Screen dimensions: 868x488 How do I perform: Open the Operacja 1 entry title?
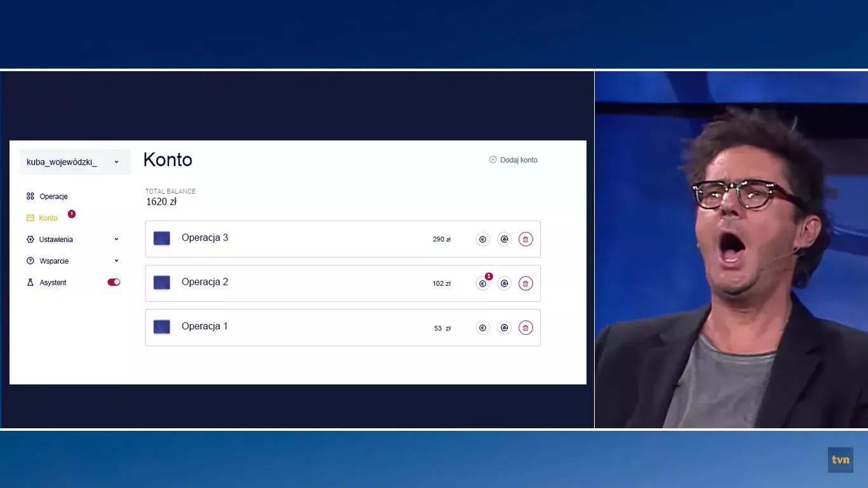click(x=205, y=326)
